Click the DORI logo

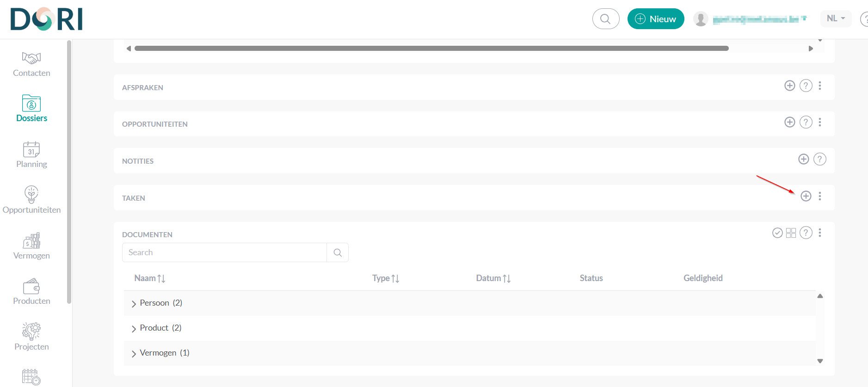pos(46,19)
